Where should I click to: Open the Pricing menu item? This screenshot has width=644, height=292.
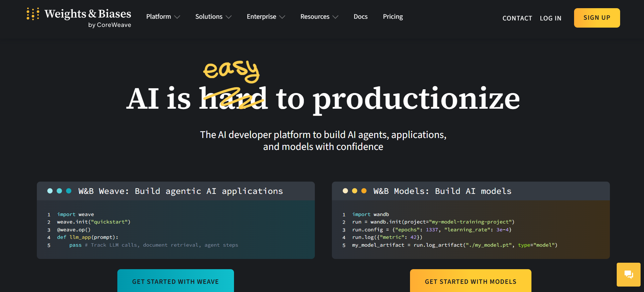pyautogui.click(x=393, y=17)
